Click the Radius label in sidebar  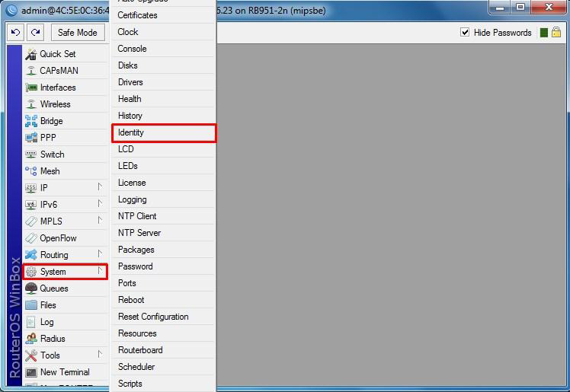53,339
